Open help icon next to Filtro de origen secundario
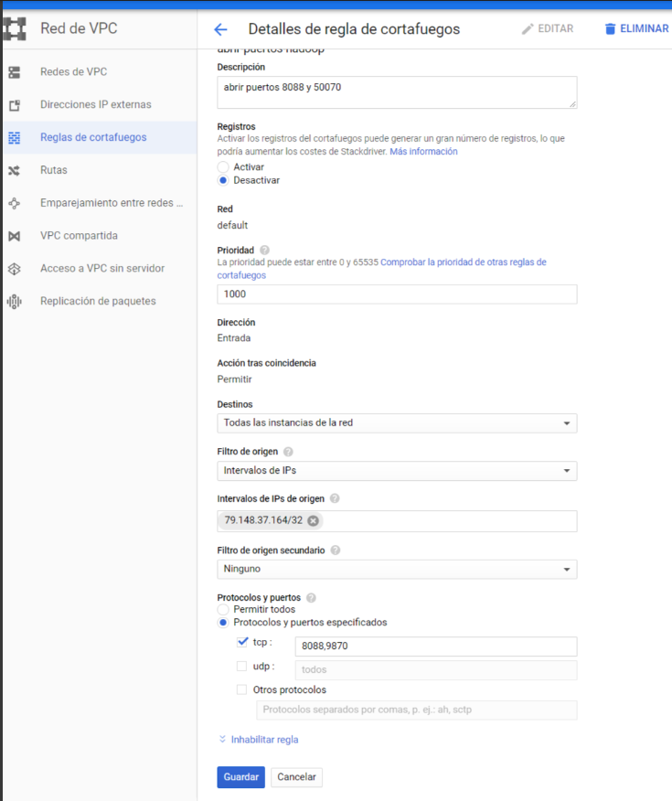672x801 pixels. point(335,550)
